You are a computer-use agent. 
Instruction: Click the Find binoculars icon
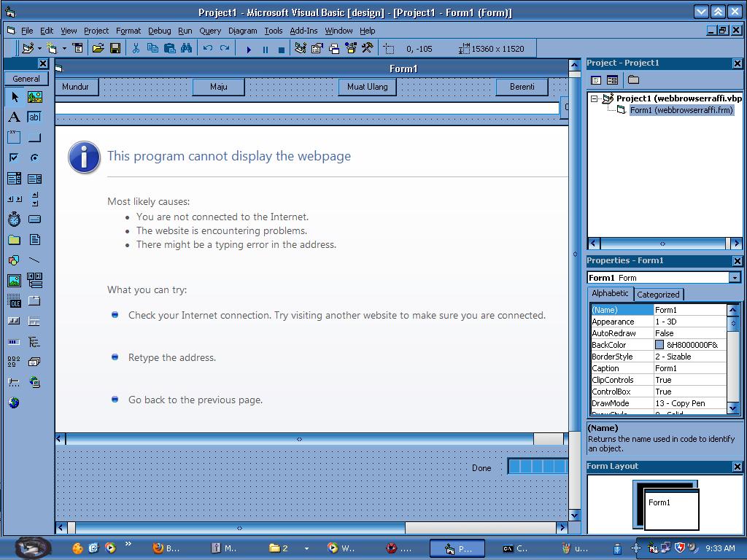tap(186, 48)
